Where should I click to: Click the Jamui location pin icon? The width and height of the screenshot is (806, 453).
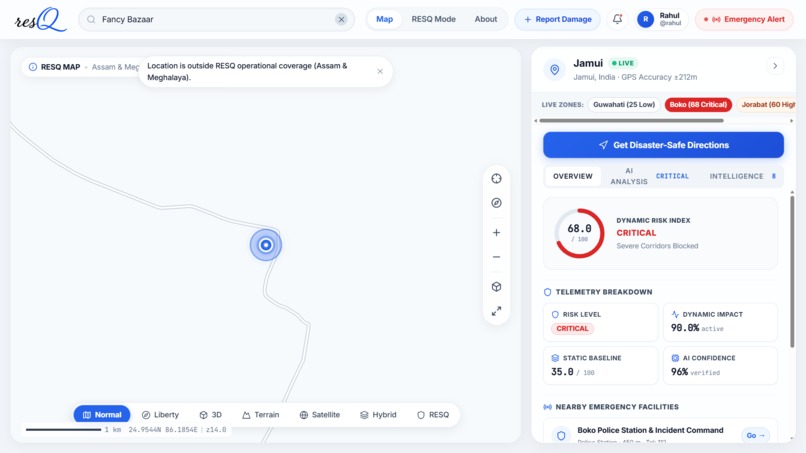(555, 69)
